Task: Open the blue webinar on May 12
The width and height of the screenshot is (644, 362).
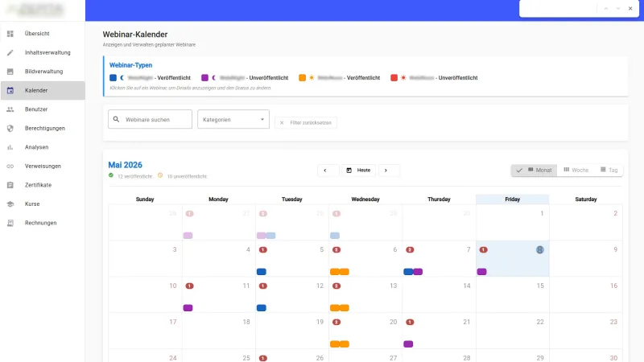Action: 261,308
